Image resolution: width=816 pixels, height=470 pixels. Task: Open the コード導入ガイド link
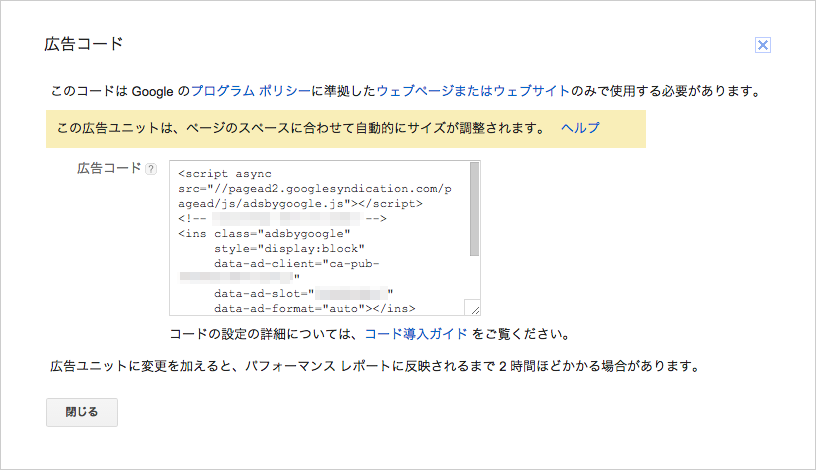coord(416,334)
